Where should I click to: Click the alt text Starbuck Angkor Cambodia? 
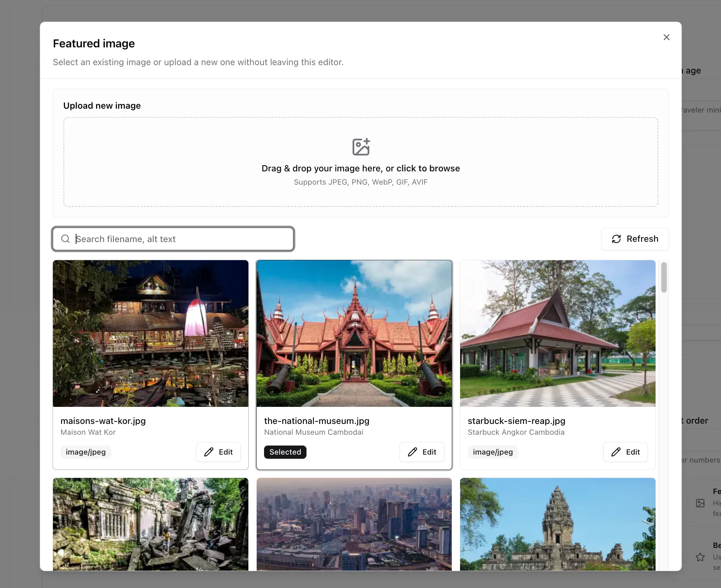pyautogui.click(x=516, y=432)
